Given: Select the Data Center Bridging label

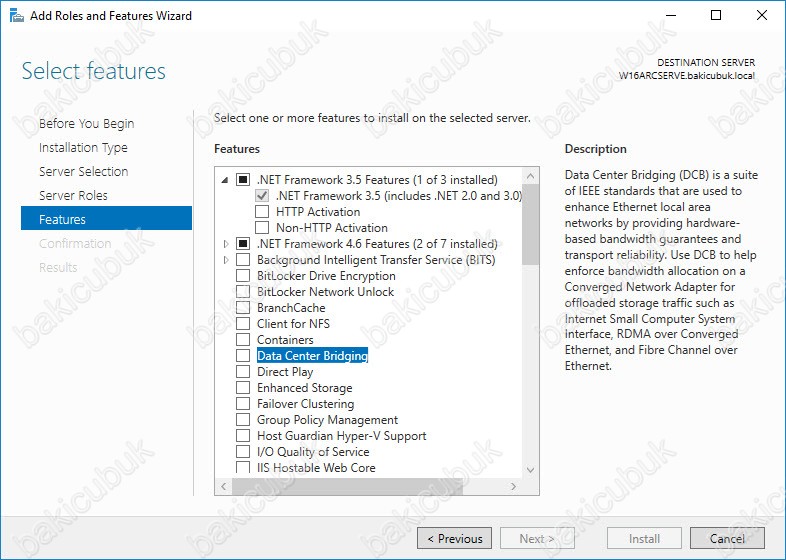Looking at the screenshot, I should 312,356.
